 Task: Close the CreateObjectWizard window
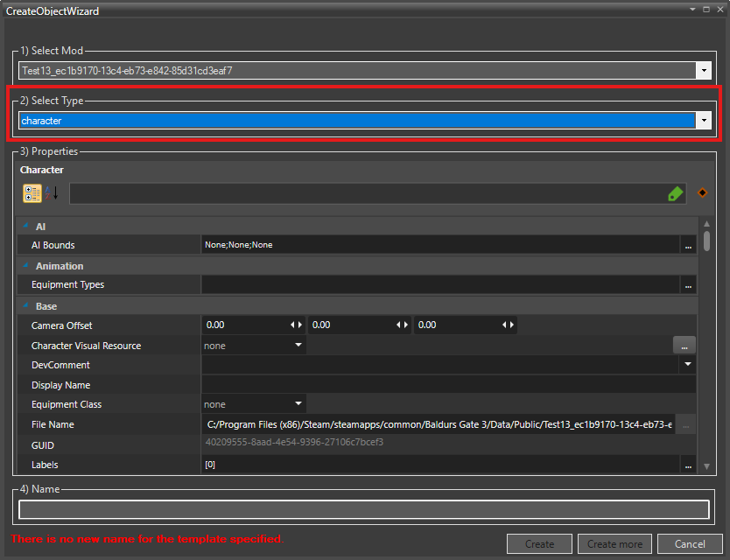point(720,10)
